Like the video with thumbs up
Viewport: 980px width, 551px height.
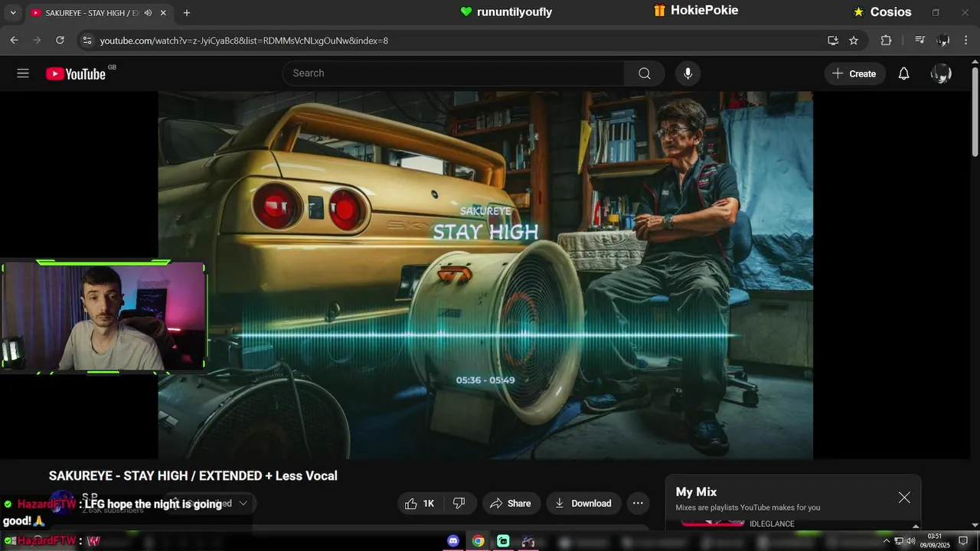click(x=420, y=504)
